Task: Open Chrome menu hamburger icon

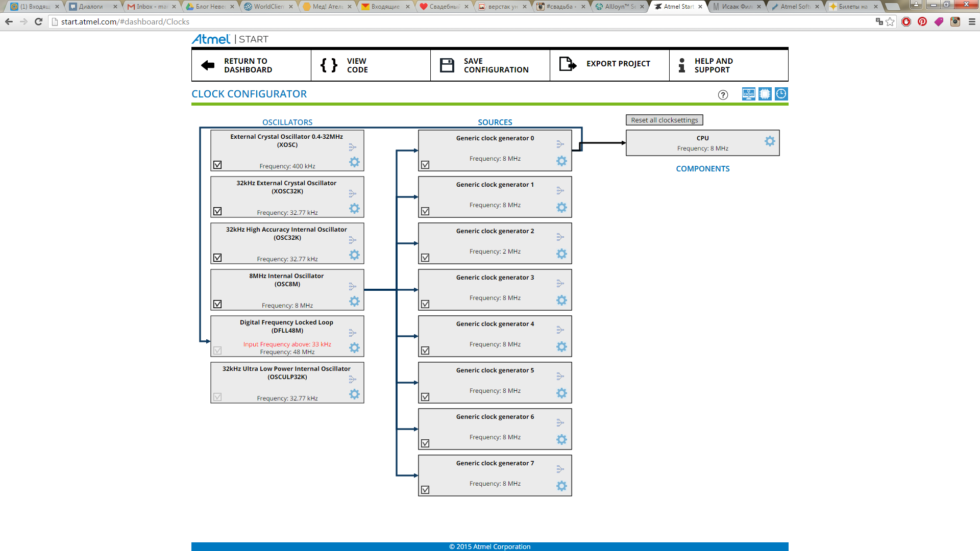Action: coord(972,21)
